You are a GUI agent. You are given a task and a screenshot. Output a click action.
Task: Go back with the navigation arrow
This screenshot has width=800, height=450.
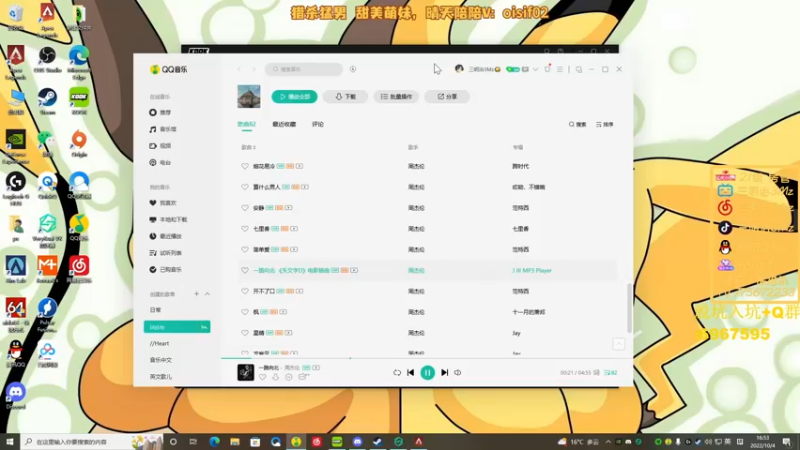(239, 69)
